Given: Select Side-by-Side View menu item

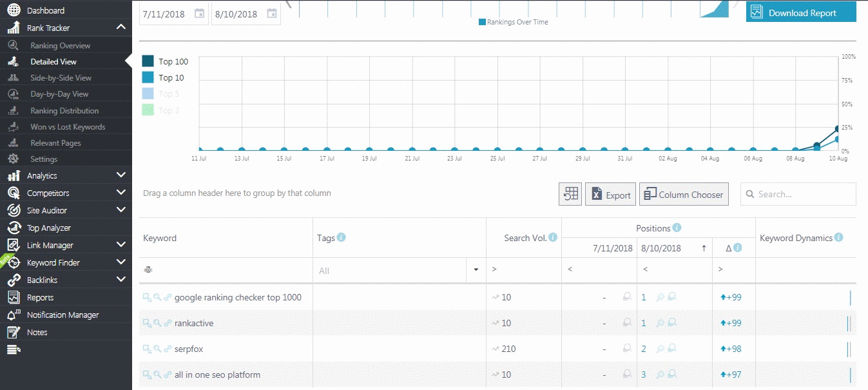Looking at the screenshot, I should point(61,78).
